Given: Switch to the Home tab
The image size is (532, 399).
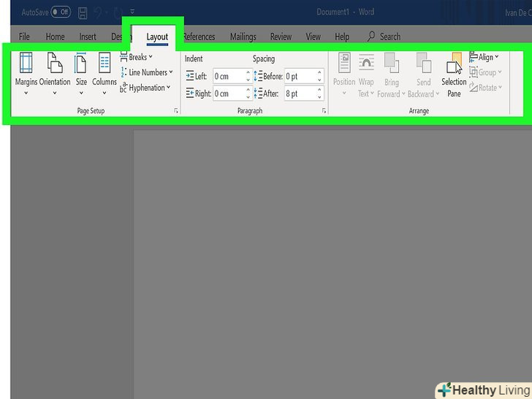Looking at the screenshot, I should [55, 37].
